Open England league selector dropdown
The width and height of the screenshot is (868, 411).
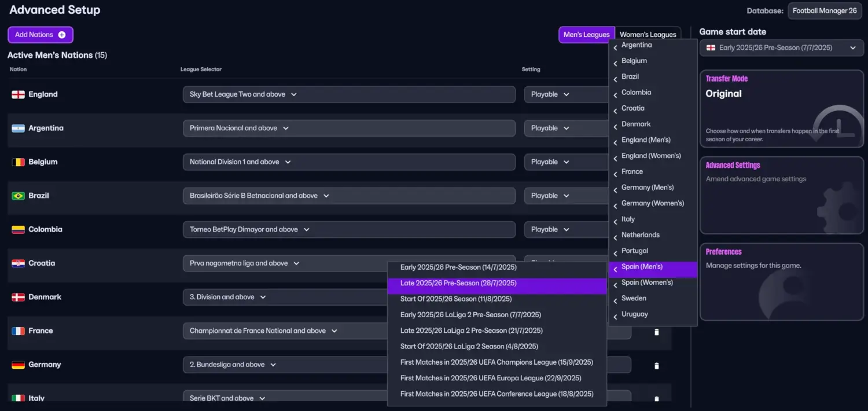point(349,94)
